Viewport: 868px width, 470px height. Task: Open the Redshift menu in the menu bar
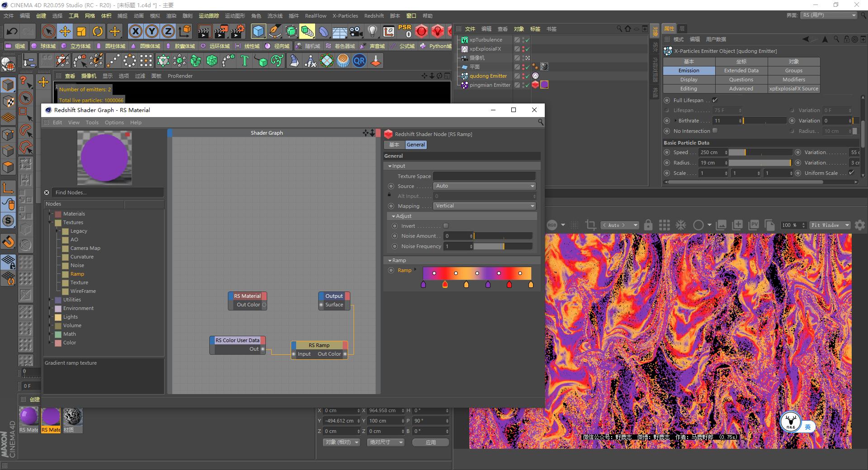(x=374, y=15)
